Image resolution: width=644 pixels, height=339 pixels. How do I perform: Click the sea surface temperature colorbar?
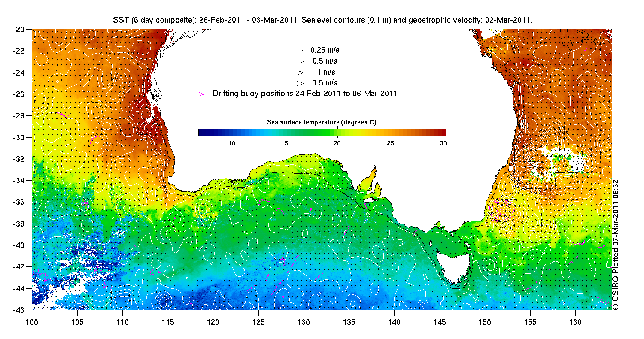point(322,132)
